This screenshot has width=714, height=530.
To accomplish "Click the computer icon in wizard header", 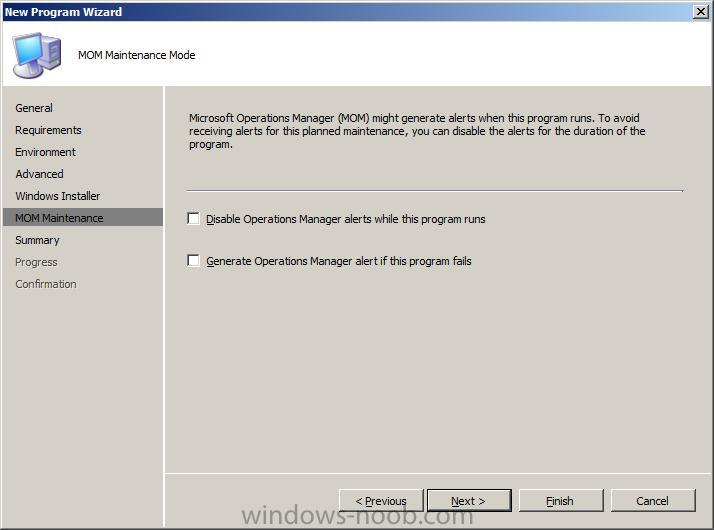I will point(36,55).
